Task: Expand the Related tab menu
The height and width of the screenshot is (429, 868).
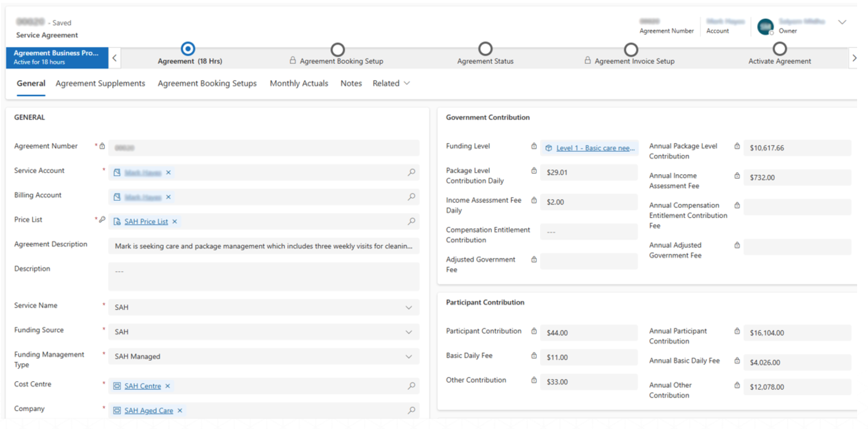Action: 391,83
